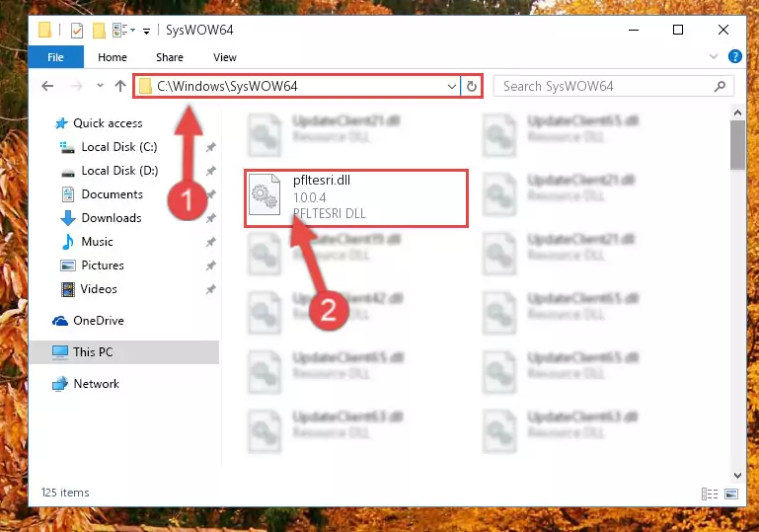Screen dimensions: 759x532
Task: Select the pfltesri.dll file name
Action: point(322,180)
